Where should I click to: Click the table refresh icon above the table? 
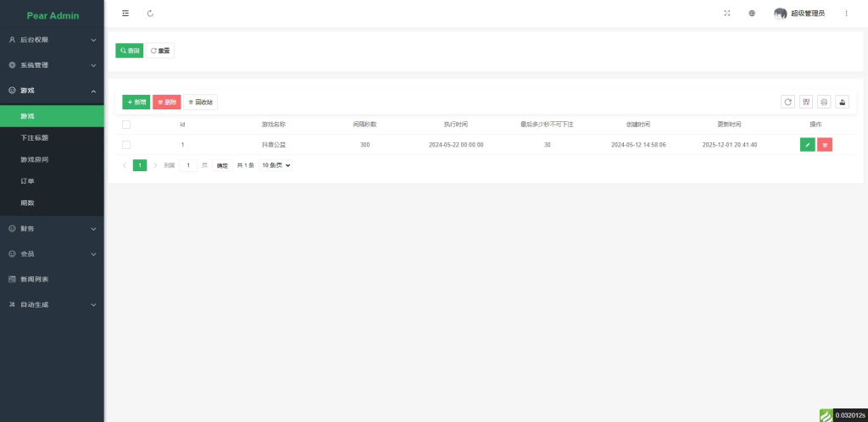(x=787, y=102)
